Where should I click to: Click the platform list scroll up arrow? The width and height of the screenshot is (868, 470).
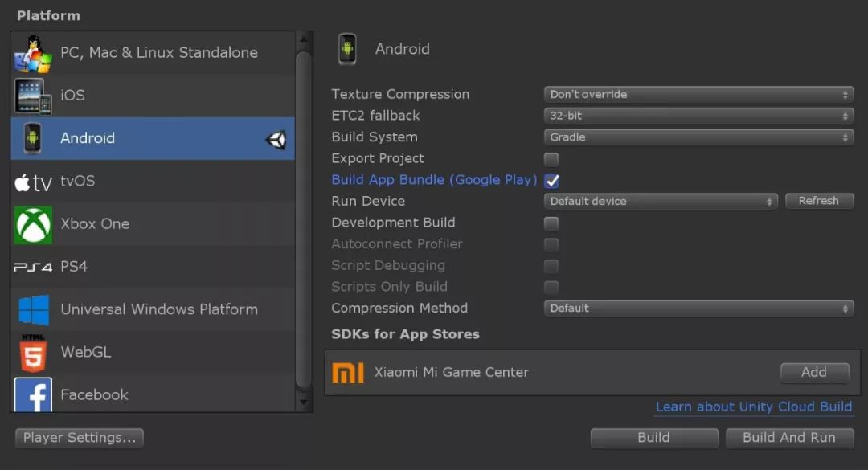pyautogui.click(x=303, y=39)
